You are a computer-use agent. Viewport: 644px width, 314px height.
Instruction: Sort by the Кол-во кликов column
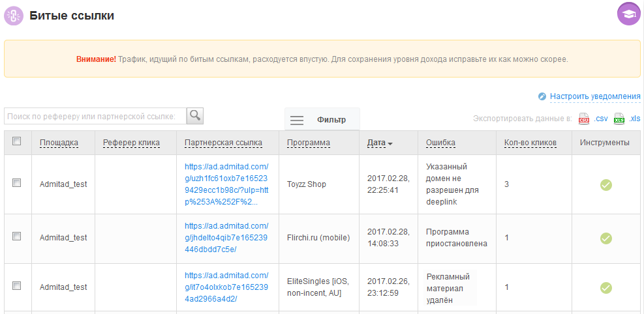[530, 143]
